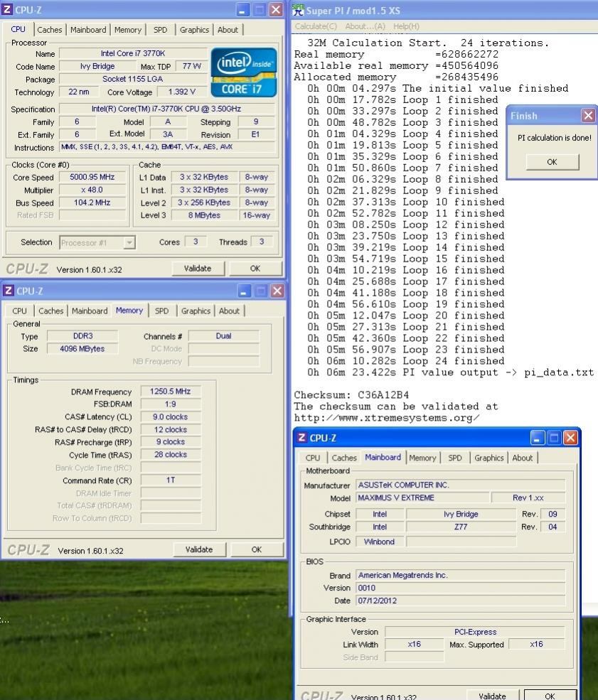The width and height of the screenshot is (598, 700).
Task: Click the Core Voltage value 1.392 V
Action: click(x=181, y=92)
